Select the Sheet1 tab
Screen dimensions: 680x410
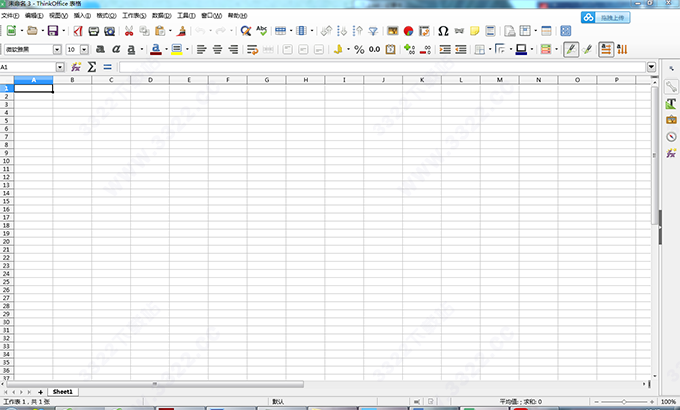(63, 392)
